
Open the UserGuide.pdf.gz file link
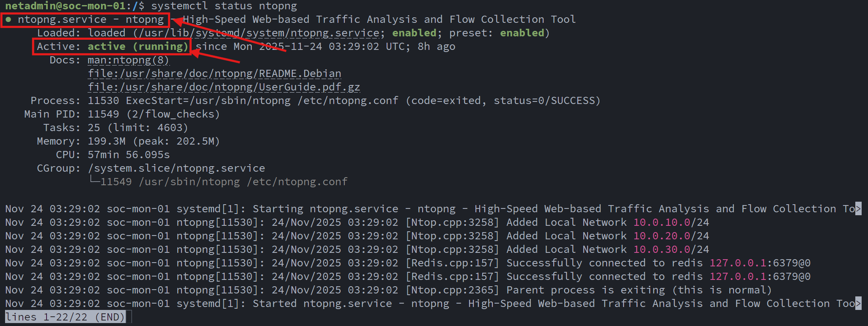tap(224, 87)
